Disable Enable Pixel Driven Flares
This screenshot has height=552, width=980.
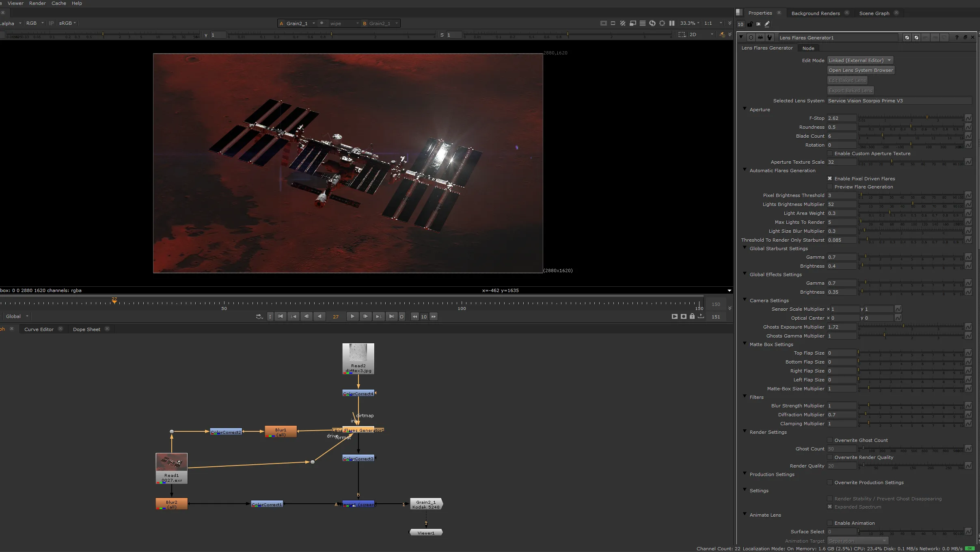click(830, 179)
